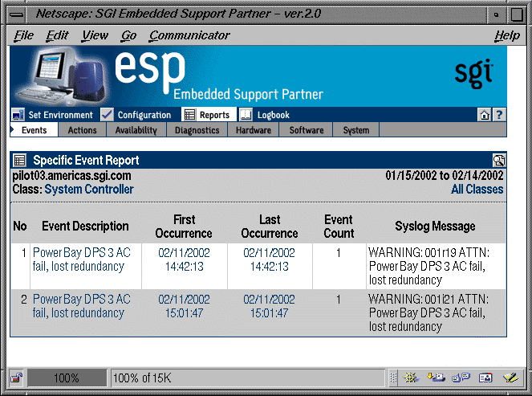Click the '100% of 15K' status field
The image size is (532, 396).
pyautogui.click(x=248, y=378)
